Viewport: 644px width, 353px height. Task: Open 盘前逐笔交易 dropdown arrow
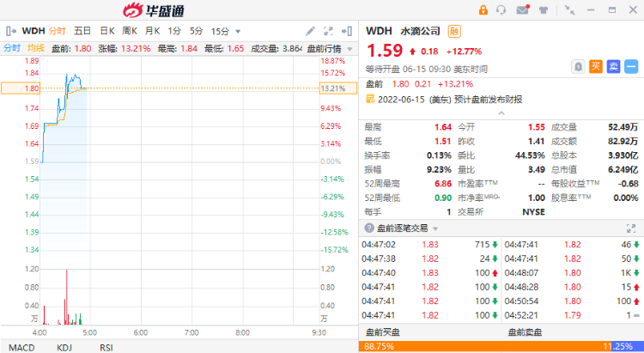coord(435,228)
